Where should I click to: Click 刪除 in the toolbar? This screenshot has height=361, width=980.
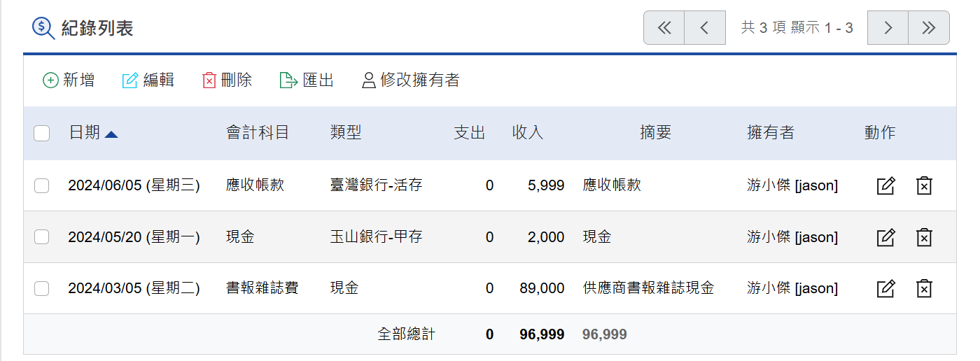point(227,80)
